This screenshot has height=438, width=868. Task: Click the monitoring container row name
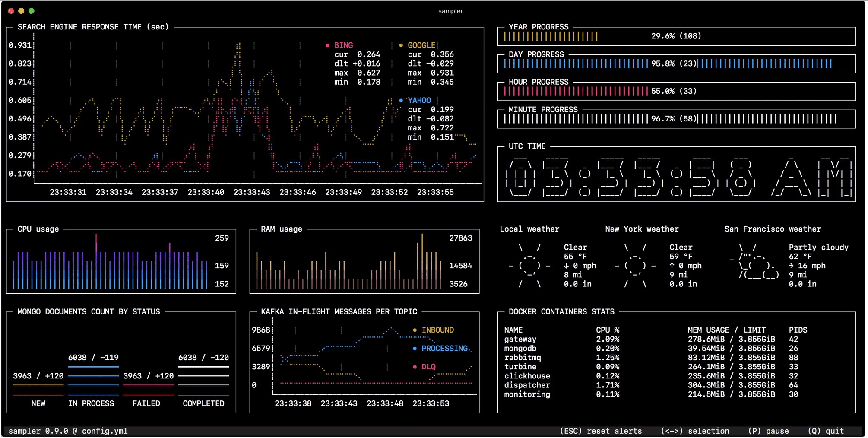[527, 394]
